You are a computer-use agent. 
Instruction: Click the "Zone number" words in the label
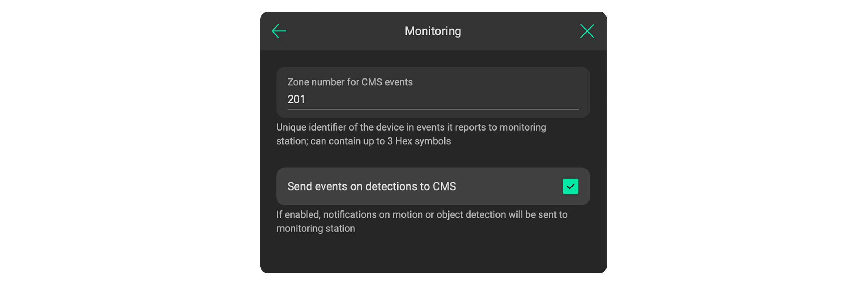click(316, 82)
